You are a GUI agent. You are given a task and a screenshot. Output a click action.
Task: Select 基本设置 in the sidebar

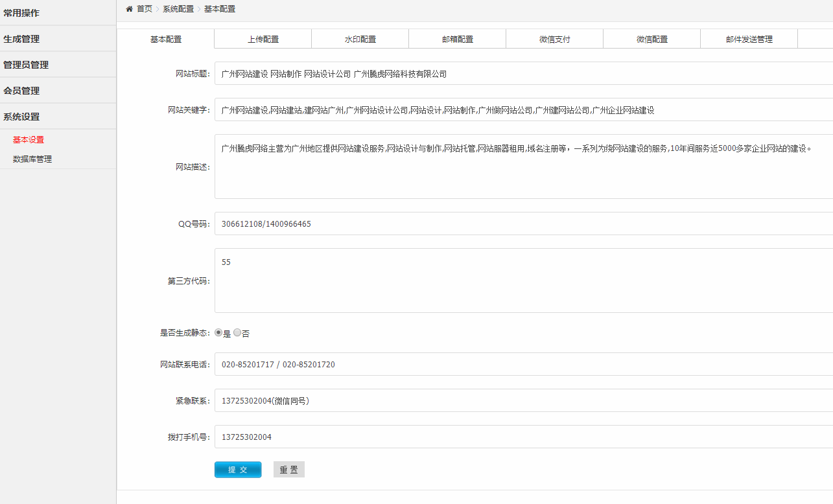[x=27, y=139]
